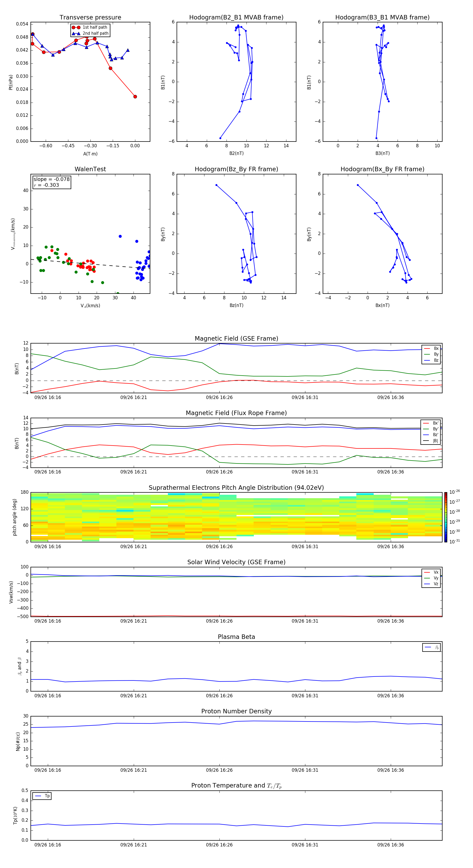Click "Proton Temperature and Te/Tp" title
The height and width of the screenshot is (868, 473).
(x=236, y=786)
